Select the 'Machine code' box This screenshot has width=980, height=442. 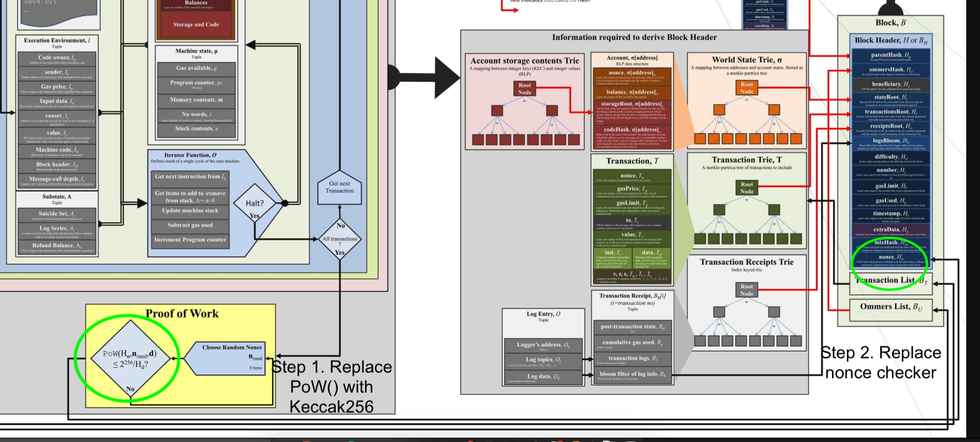click(x=57, y=152)
